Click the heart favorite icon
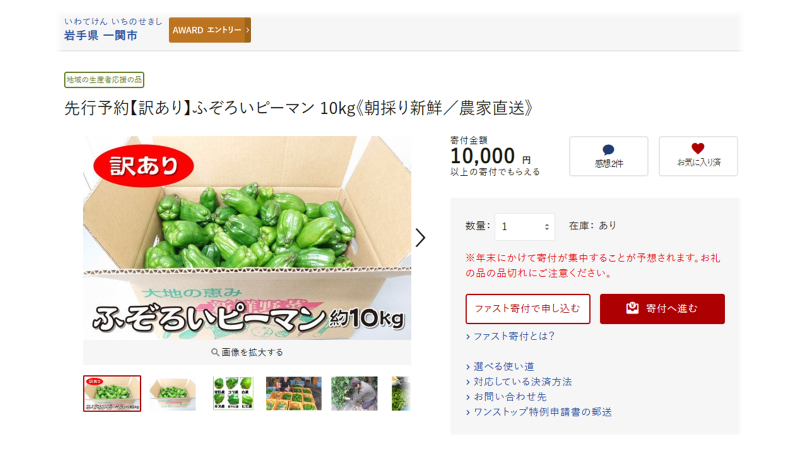The height and width of the screenshot is (450, 800). (697, 148)
